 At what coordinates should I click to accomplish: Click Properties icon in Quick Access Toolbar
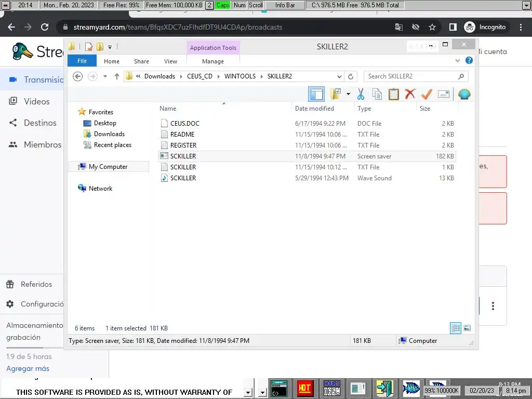(88, 47)
